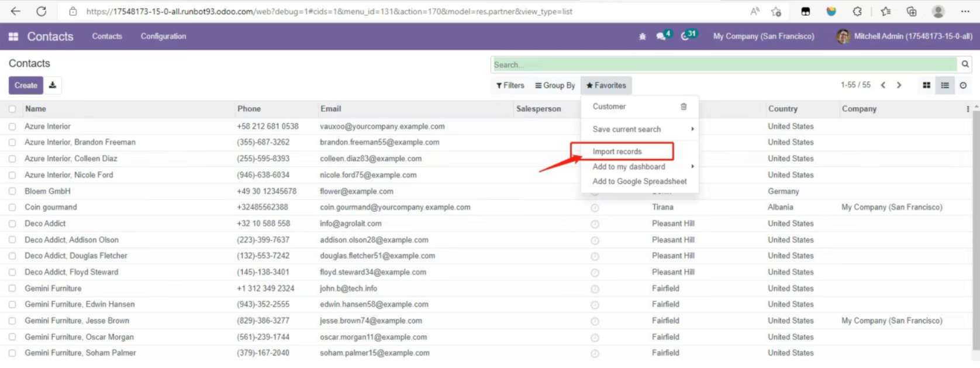Click into the Search input field

(724, 64)
